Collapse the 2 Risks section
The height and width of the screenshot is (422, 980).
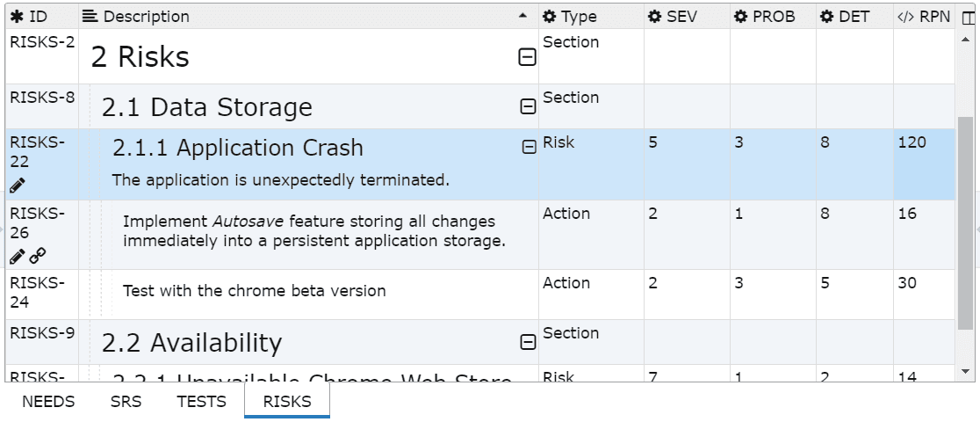click(x=527, y=58)
